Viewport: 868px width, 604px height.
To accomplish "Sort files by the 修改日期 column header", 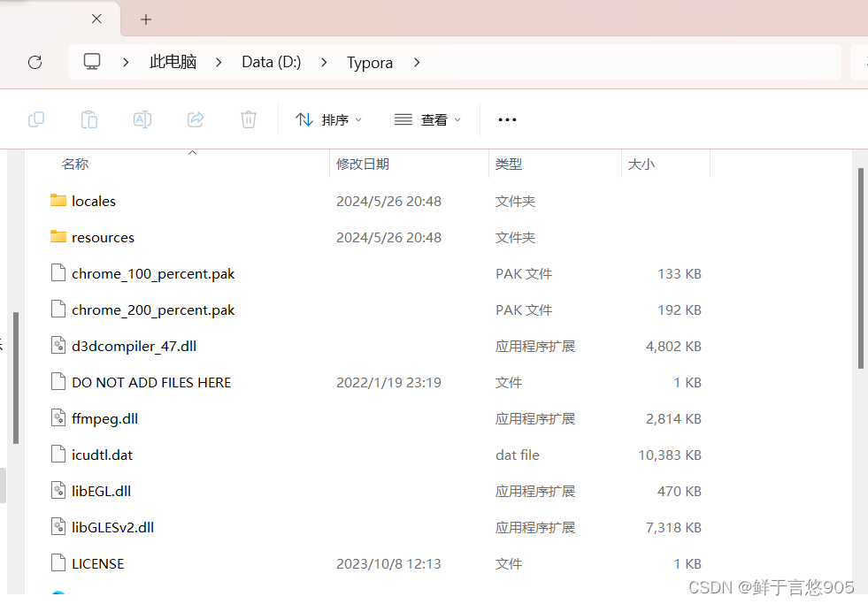I will (x=364, y=164).
